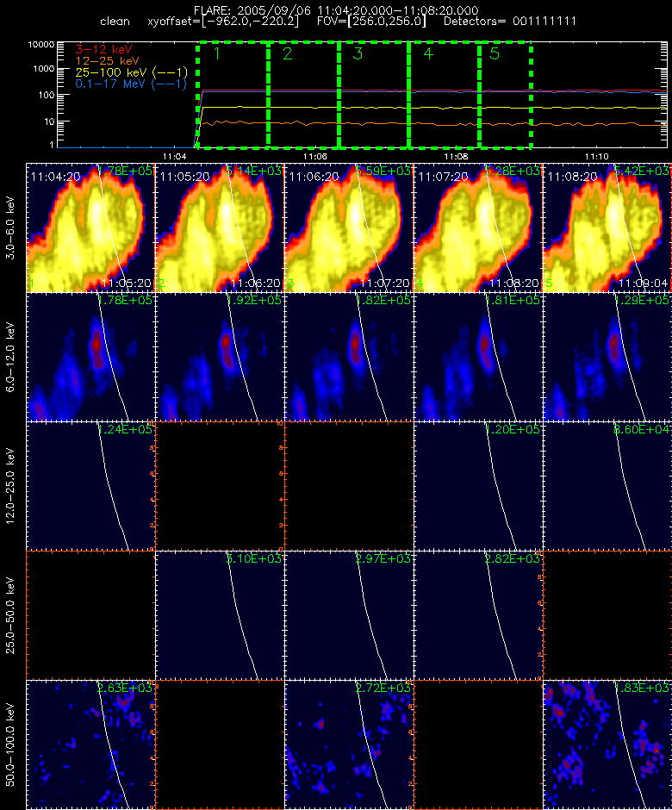Click the 10000 count rate axis label
The width and height of the screenshot is (672, 810).
(40, 45)
